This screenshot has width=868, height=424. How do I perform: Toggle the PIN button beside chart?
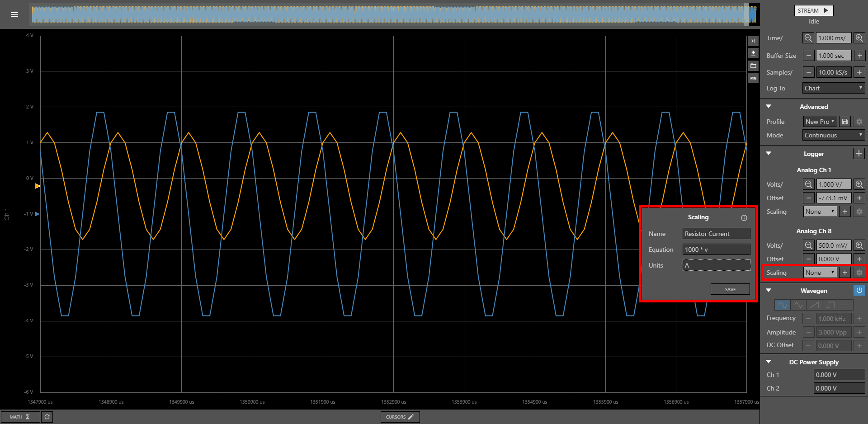753,78
